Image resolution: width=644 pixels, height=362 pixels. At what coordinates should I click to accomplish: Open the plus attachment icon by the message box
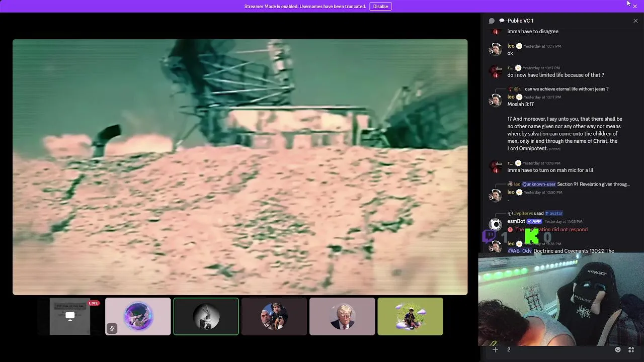click(495, 349)
